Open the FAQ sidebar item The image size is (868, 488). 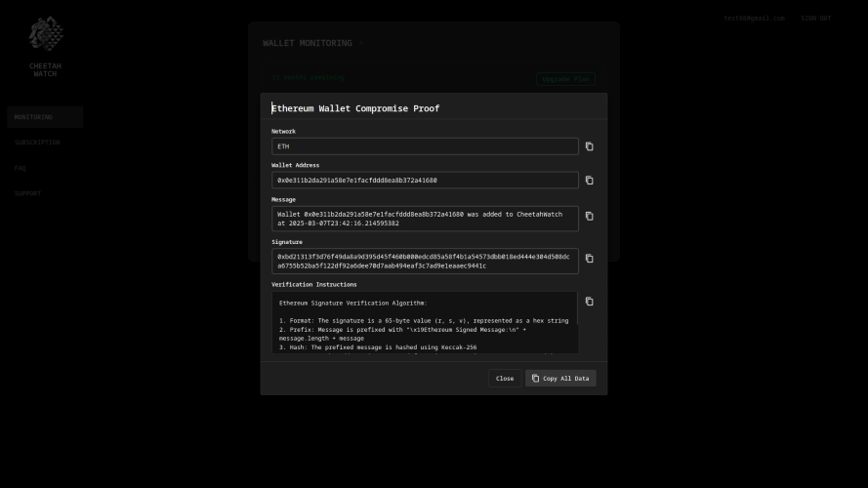[21, 168]
